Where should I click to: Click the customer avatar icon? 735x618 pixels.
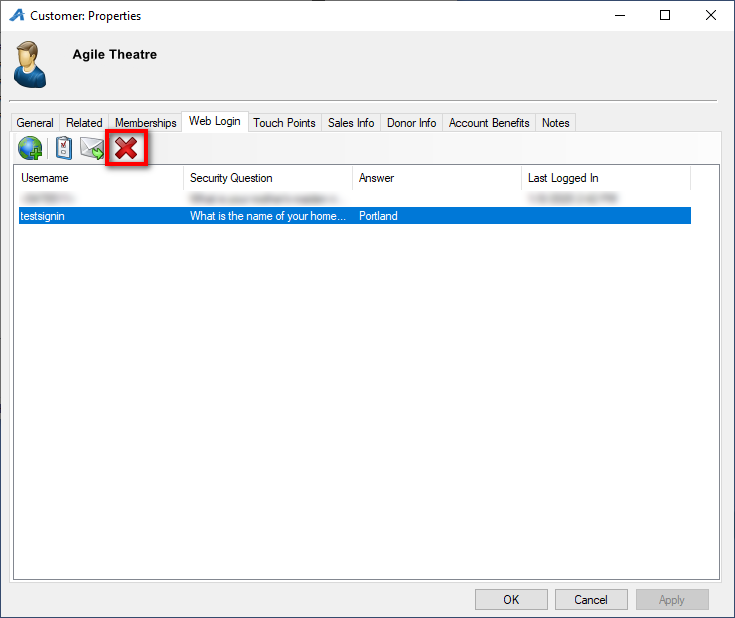point(30,64)
